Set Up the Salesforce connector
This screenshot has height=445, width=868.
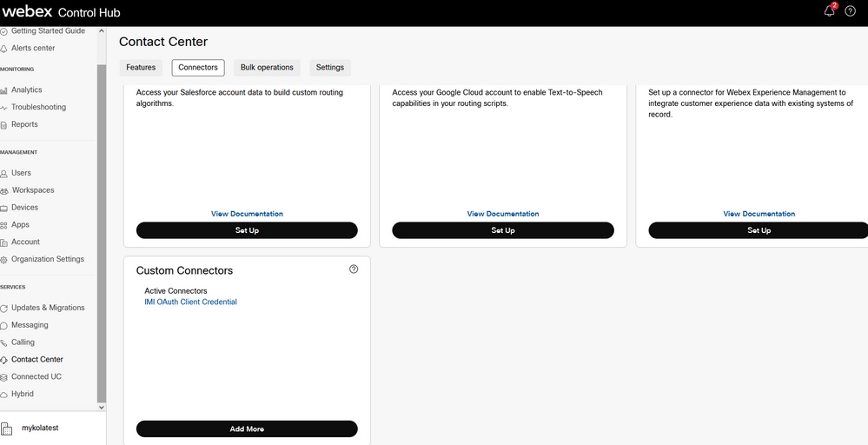[247, 230]
